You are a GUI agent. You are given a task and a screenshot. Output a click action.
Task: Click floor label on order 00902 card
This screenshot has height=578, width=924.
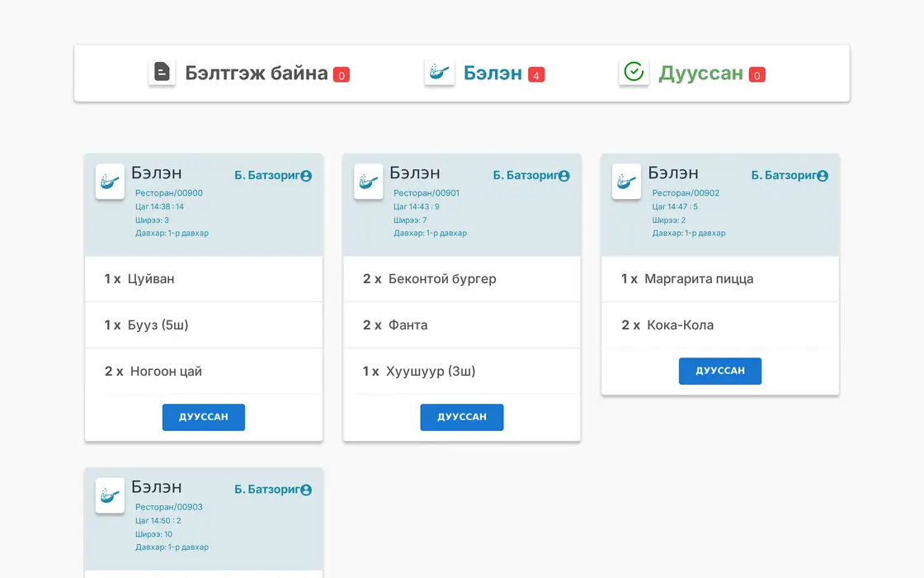[688, 233]
